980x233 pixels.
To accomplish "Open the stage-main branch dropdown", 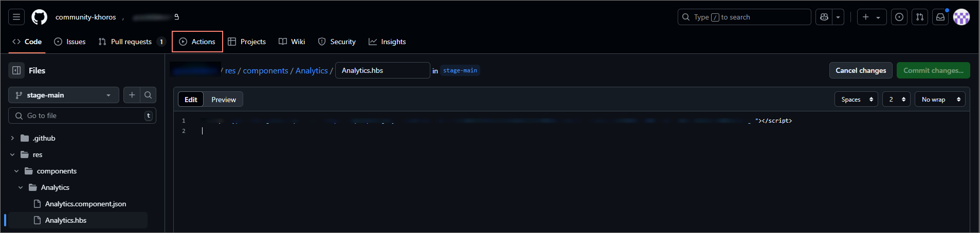I will coord(64,95).
